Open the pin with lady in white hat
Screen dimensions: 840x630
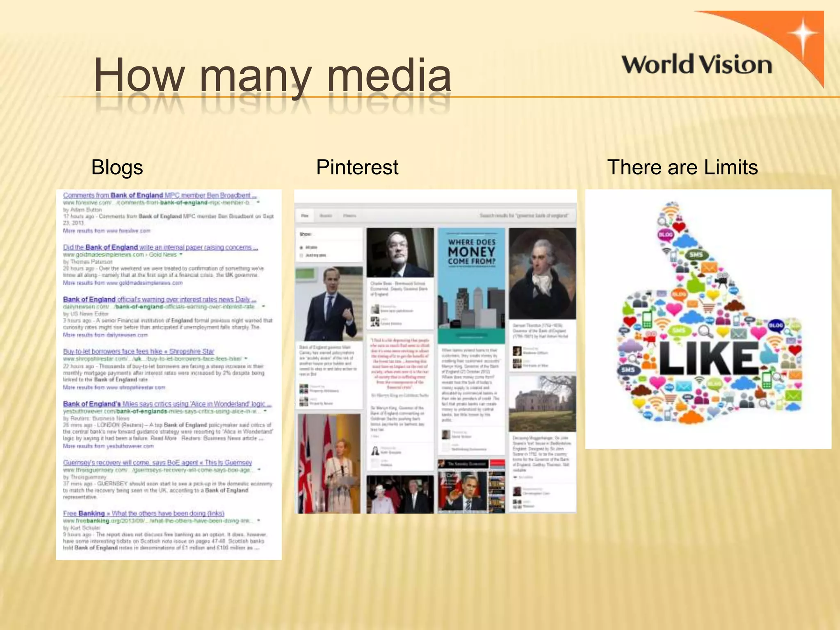coord(400,495)
